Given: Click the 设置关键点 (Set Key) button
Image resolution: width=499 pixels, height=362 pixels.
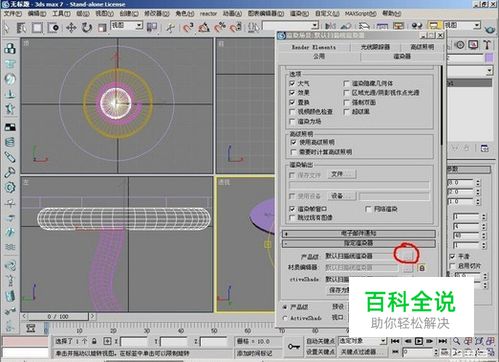Looking at the screenshot, I should pyautogui.click(x=320, y=352).
